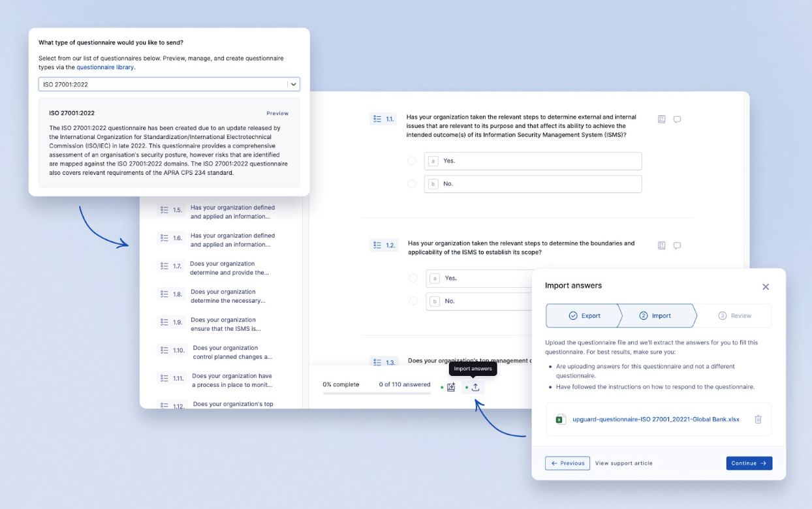
Task: Click the list icon beside question 1.3 number
Action: (x=377, y=362)
